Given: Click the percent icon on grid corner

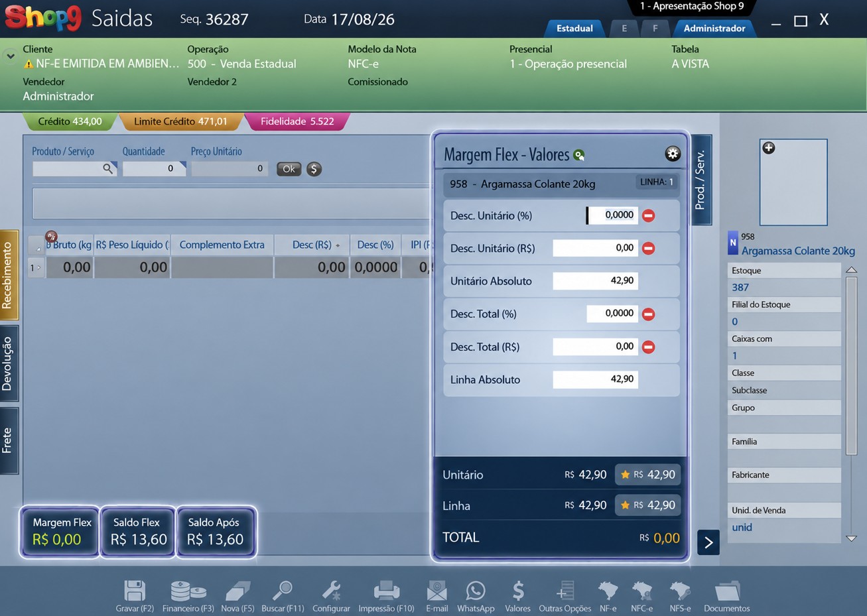Looking at the screenshot, I should (x=51, y=237).
